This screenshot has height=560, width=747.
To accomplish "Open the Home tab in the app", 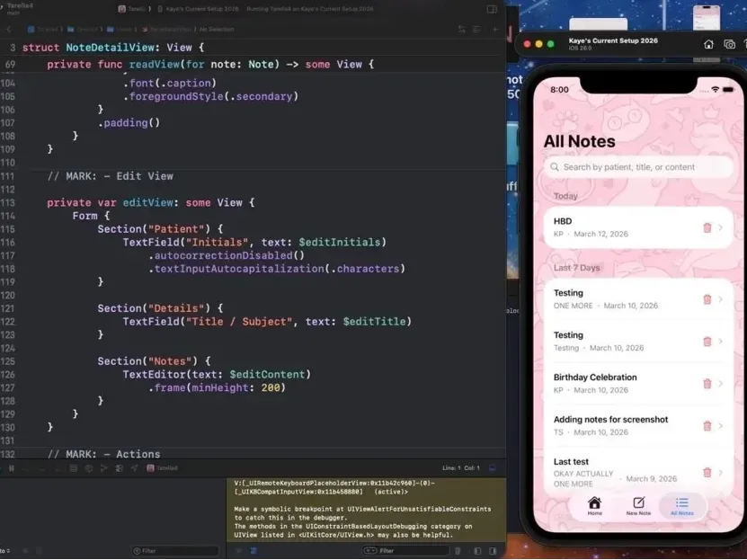I will click(x=594, y=506).
